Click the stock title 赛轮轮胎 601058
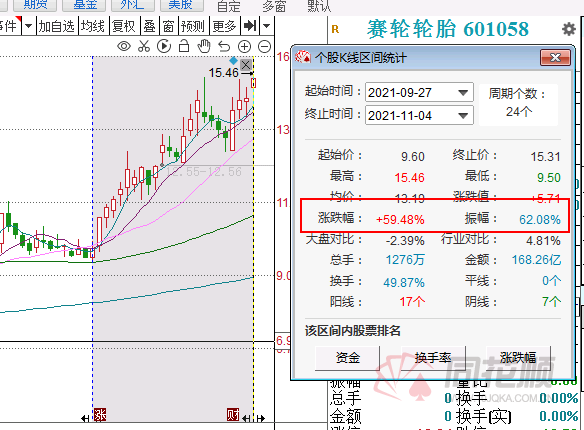584x430 pixels. [447, 29]
